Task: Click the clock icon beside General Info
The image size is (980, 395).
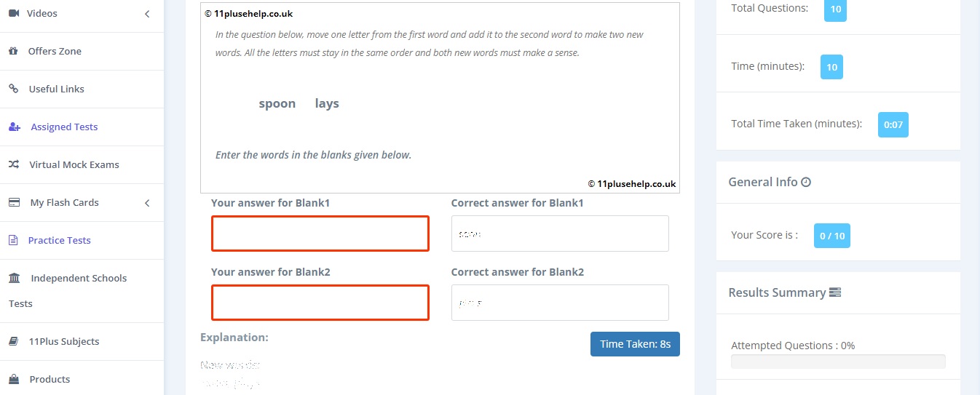Action: tap(806, 182)
